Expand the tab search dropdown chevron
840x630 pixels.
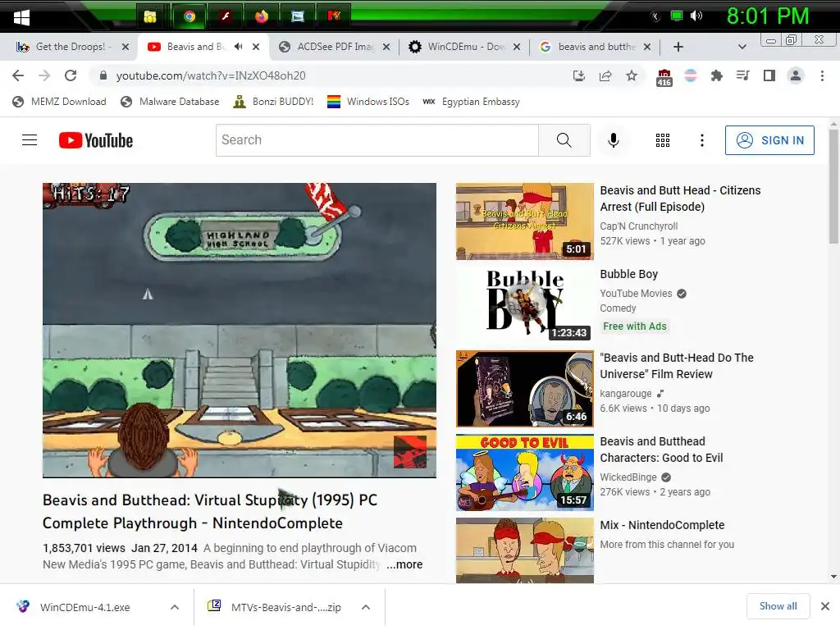[742, 47]
